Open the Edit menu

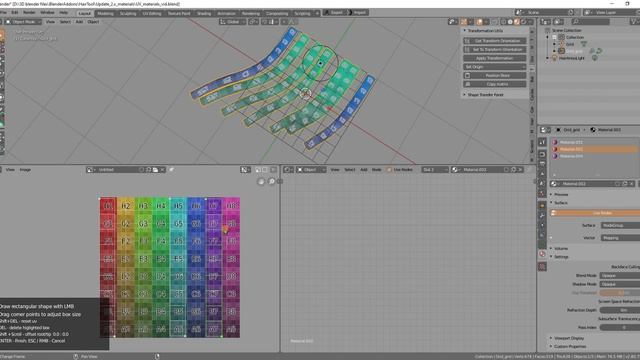tap(15, 13)
